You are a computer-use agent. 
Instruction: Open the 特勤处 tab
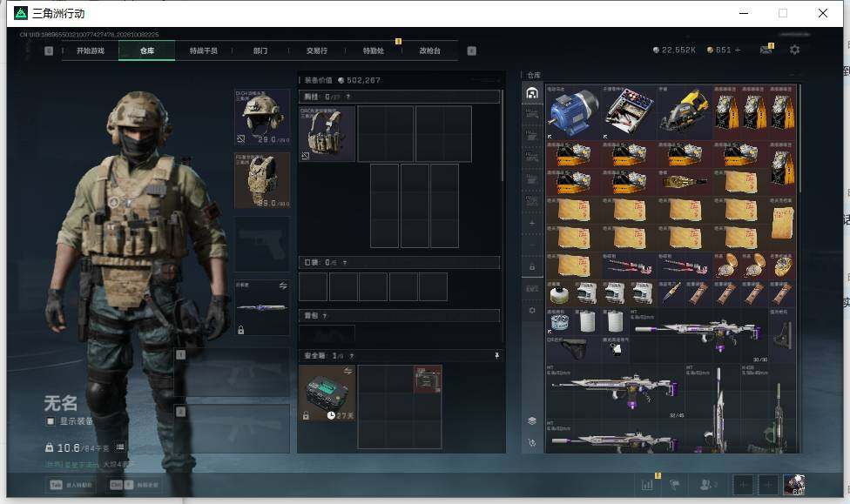pyautogui.click(x=374, y=51)
